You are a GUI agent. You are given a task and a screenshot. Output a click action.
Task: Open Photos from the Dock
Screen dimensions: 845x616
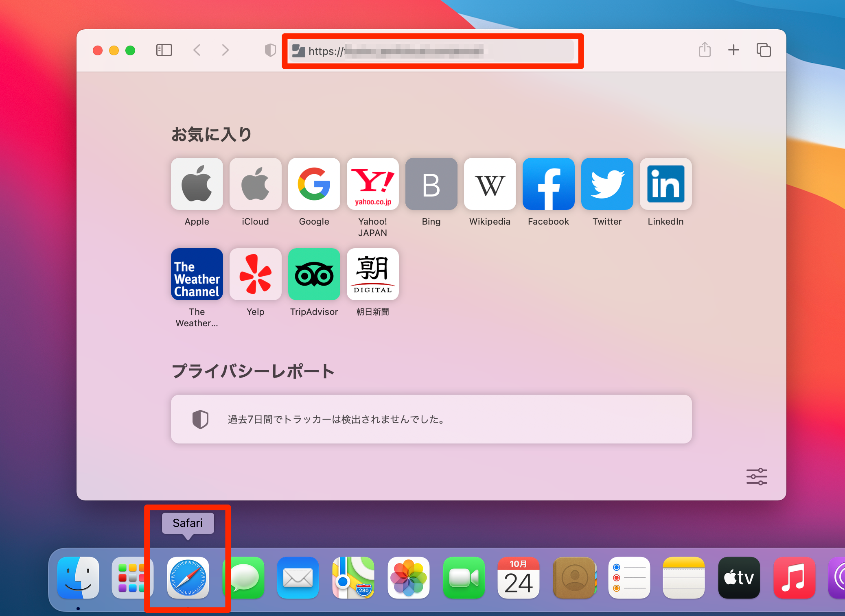click(x=409, y=578)
